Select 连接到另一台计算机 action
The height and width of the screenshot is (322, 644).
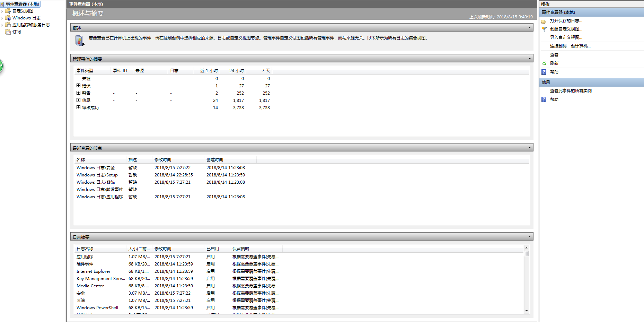coord(570,46)
